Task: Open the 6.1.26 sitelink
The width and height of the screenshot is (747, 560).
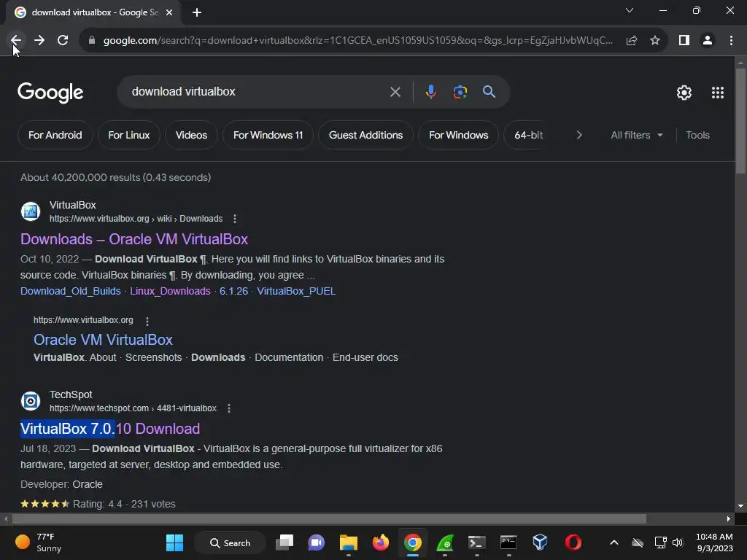Action: point(233,291)
